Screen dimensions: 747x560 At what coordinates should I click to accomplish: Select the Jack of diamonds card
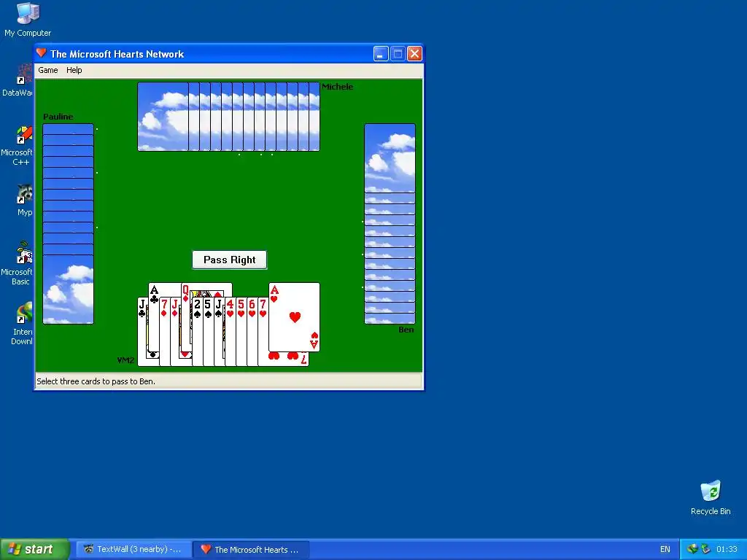pos(175,332)
